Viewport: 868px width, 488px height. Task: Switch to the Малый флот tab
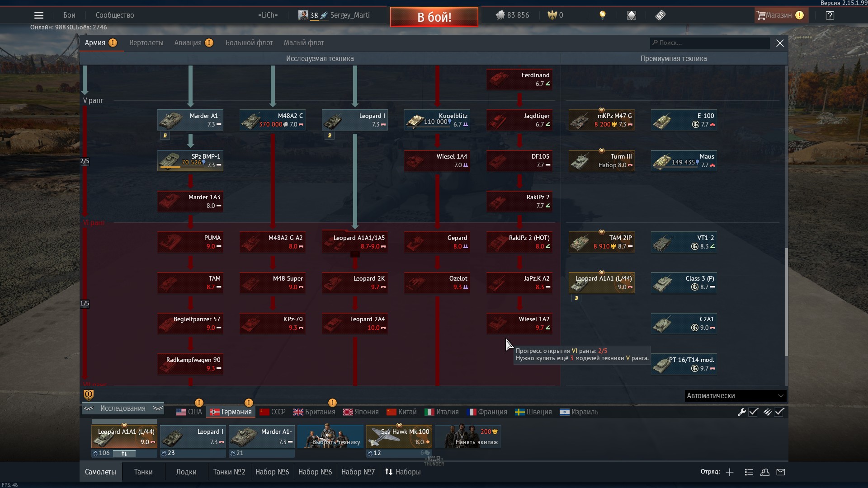304,43
